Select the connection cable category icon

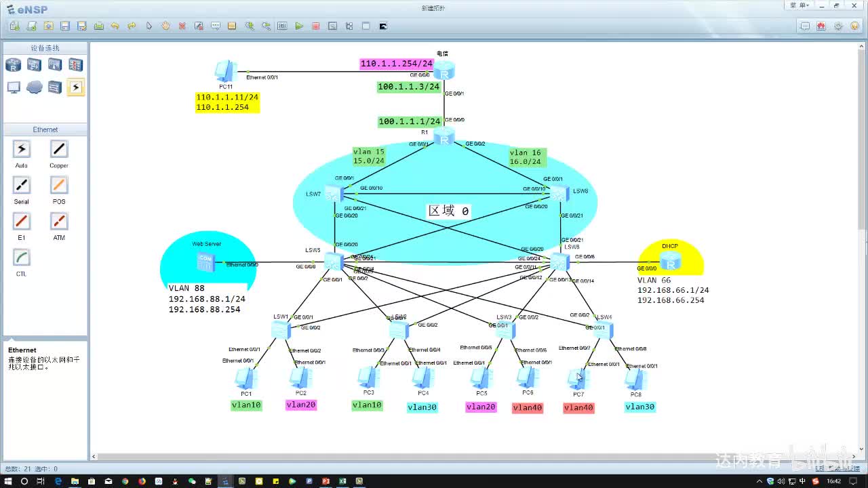75,87
